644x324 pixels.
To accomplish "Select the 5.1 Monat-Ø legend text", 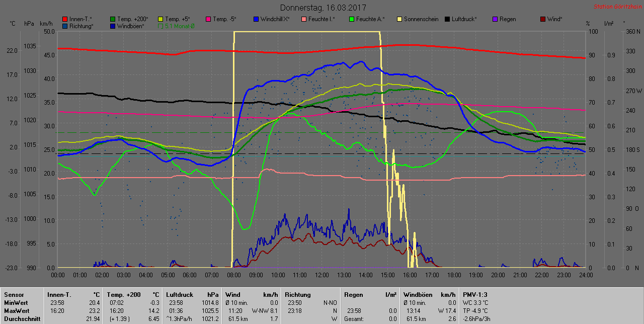I will point(180,26).
